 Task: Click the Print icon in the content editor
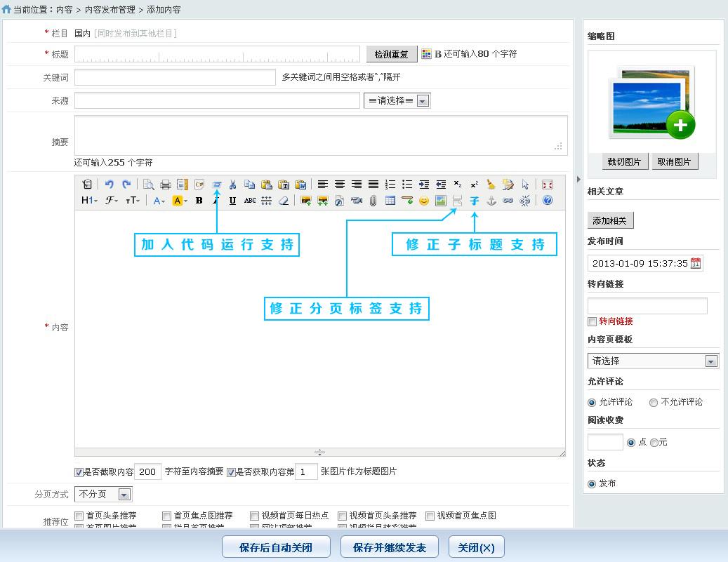pos(166,185)
